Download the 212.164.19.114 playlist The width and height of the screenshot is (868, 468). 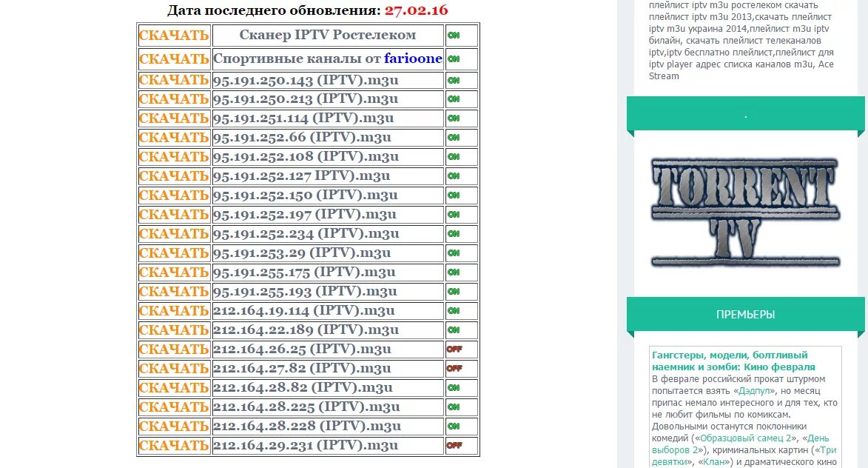coord(174,311)
